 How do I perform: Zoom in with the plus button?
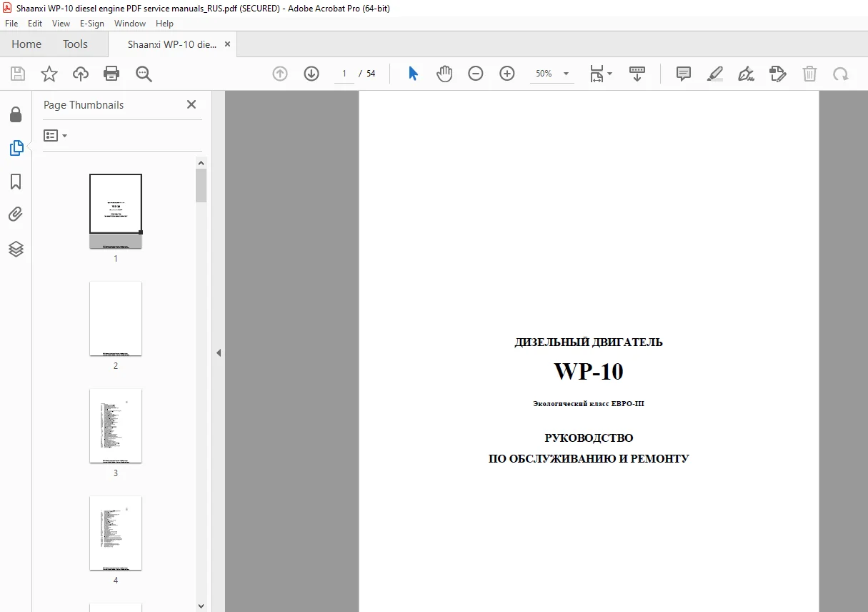click(507, 74)
